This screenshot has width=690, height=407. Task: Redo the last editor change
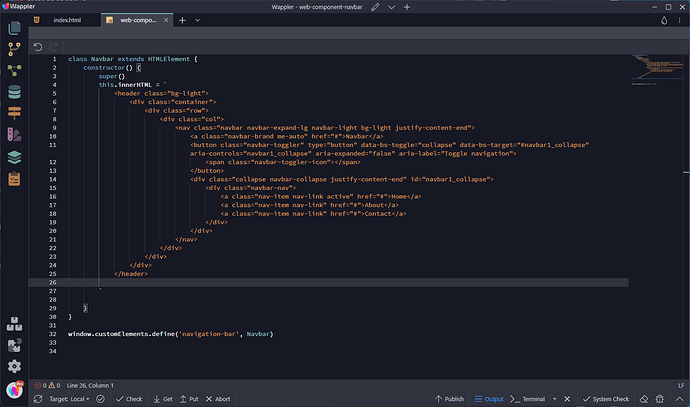54,47
